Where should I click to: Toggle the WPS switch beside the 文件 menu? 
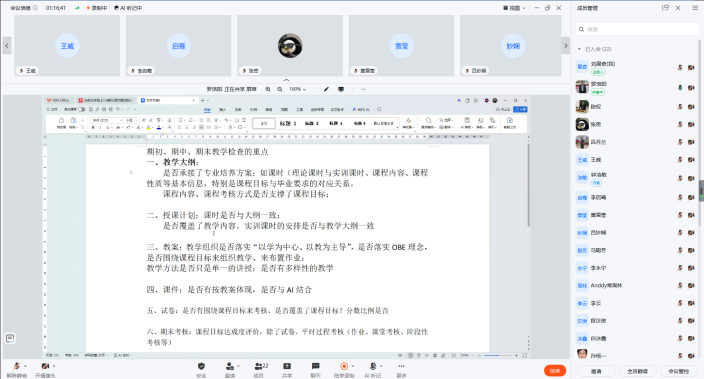point(82,109)
